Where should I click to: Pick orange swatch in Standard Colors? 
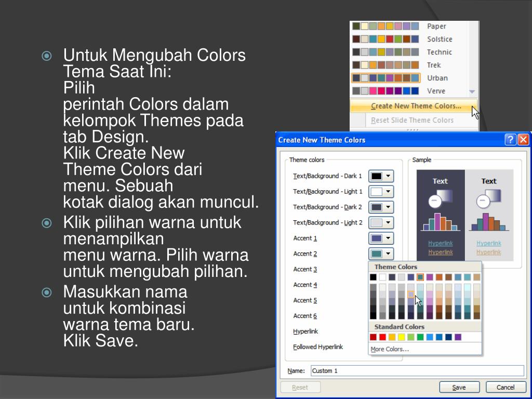[x=392, y=337]
